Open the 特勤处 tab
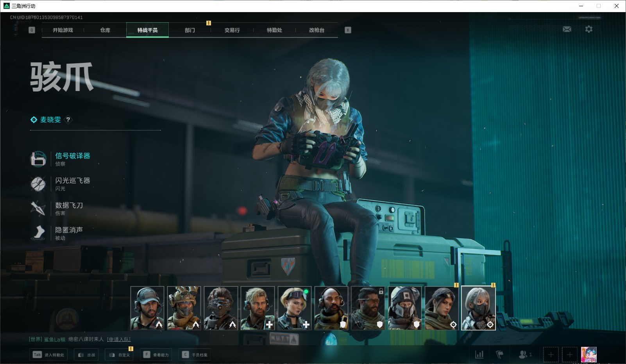The image size is (626, 364). pos(274,30)
